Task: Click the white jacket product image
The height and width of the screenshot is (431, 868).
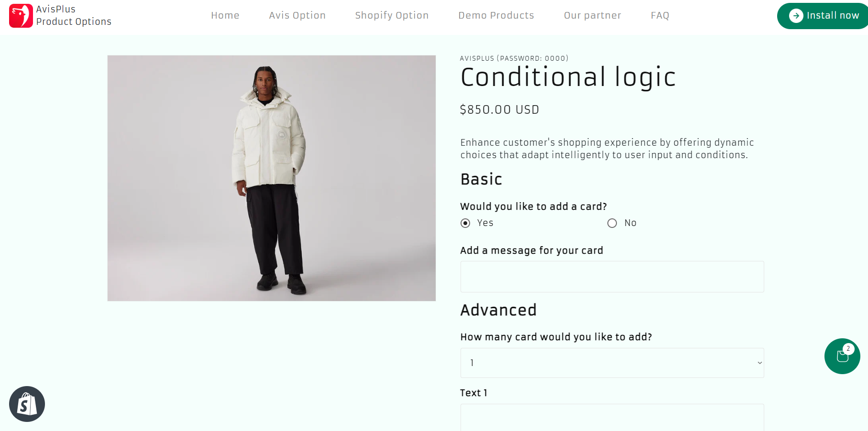Action: [271, 178]
